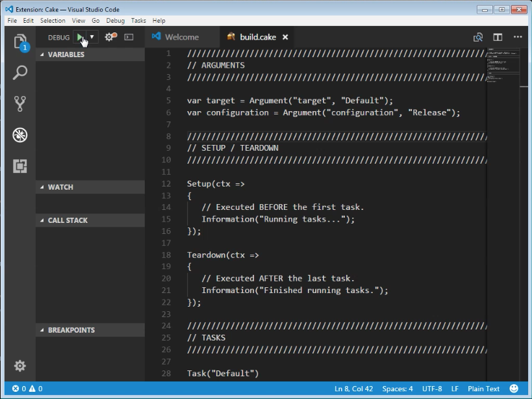
Task: Click the "// SETUP / TEARDOWN" comment
Action: [233, 148]
